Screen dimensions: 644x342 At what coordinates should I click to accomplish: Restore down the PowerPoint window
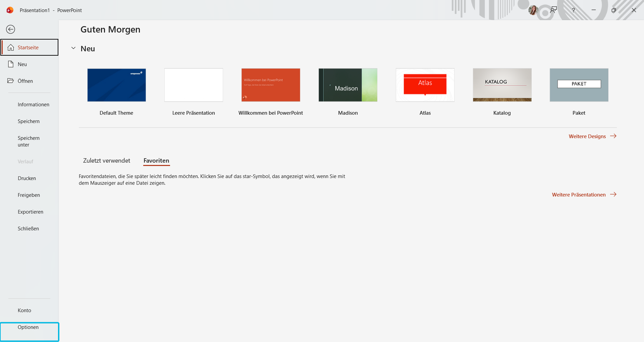[x=614, y=10]
